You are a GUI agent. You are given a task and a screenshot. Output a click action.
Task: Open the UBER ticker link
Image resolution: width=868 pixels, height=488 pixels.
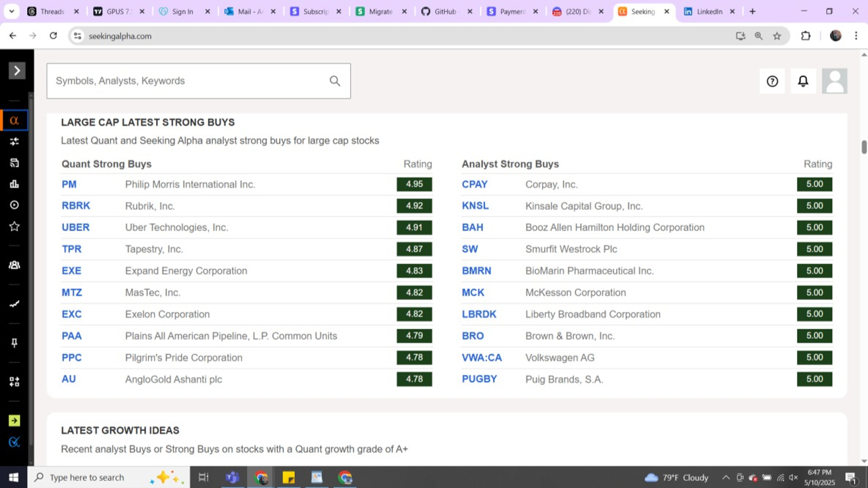tap(76, 228)
